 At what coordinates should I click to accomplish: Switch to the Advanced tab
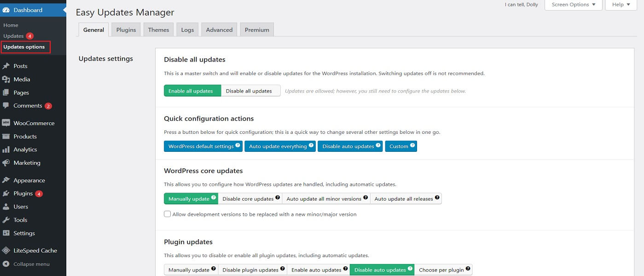[219, 29]
